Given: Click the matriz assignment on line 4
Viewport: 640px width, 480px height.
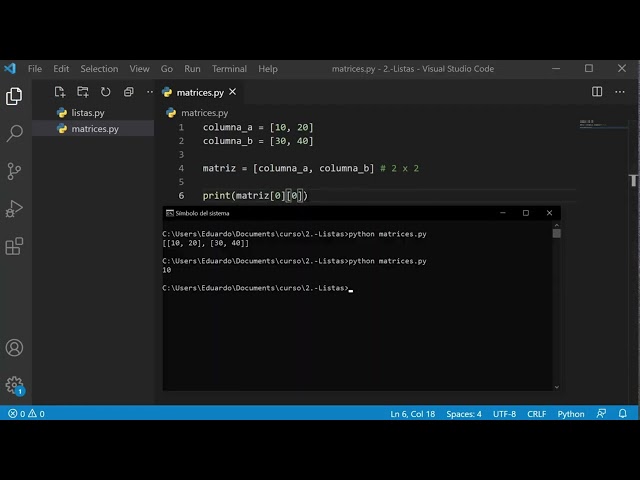Looking at the screenshot, I should tap(288, 168).
